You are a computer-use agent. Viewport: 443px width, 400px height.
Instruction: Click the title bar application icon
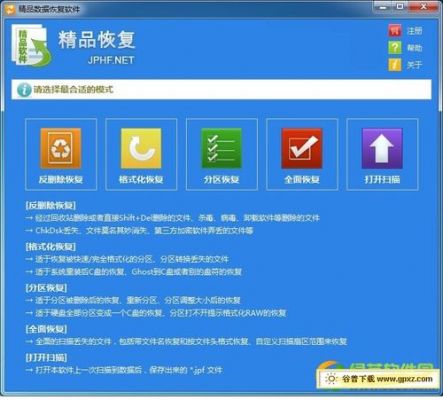10,9
